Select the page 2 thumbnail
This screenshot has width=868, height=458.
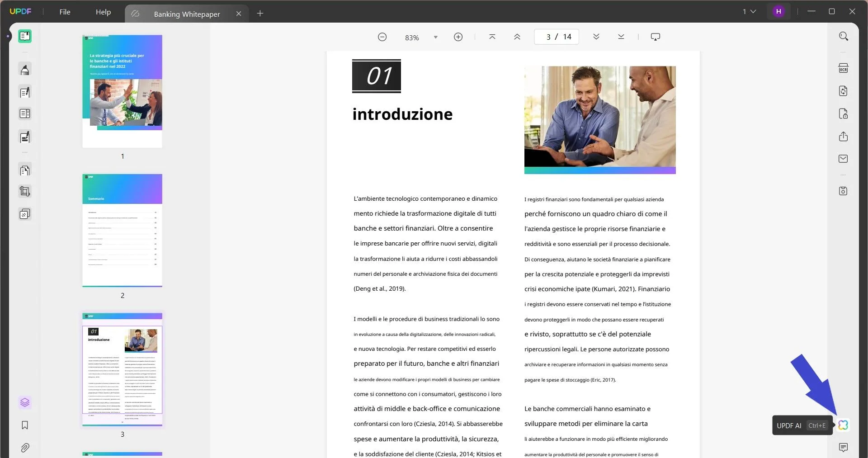[x=122, y=231]
